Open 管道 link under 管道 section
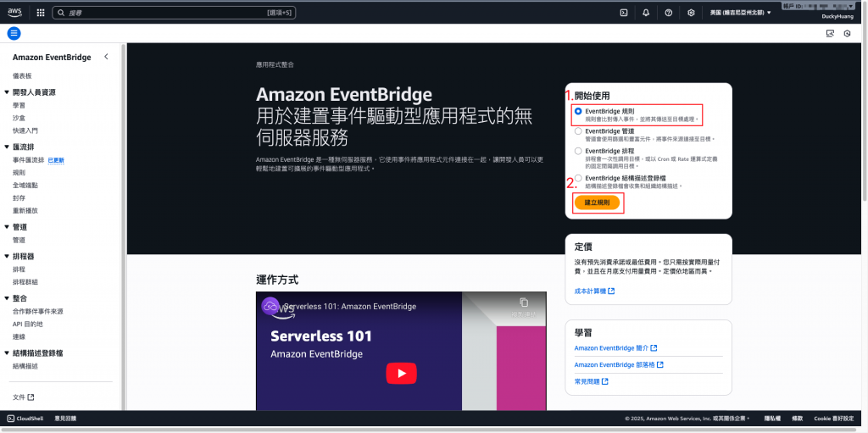Image resolution: width=868 pixels, height=433 pixels. (x=19, y=241)
